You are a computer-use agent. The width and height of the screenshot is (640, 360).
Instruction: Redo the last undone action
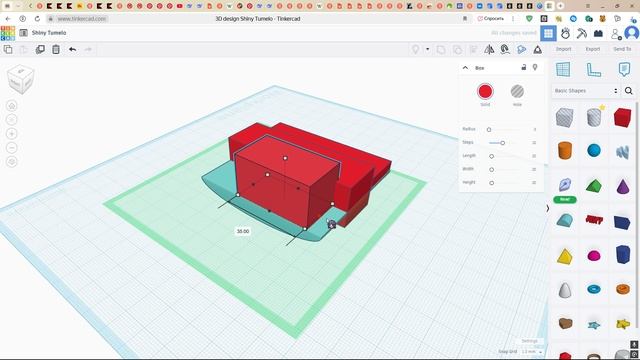[88, 49]
